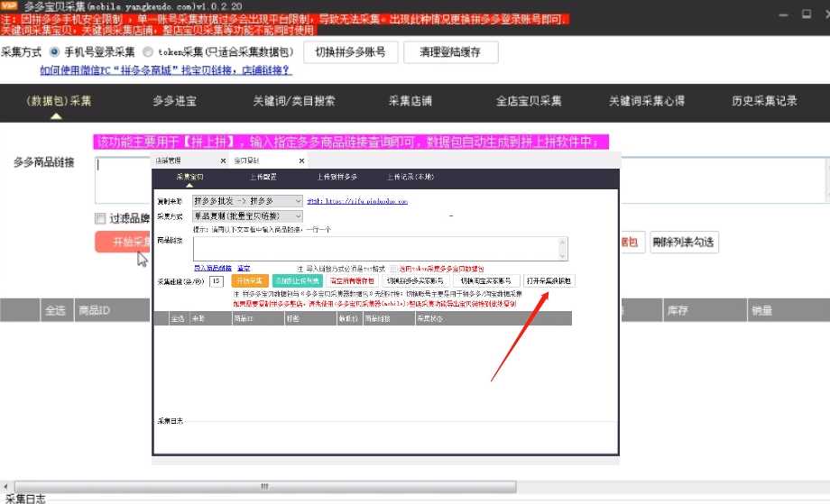The image size is (830, 504).
Task: Switch to the (数据包)采集 tab
Action: click(59, 101)
